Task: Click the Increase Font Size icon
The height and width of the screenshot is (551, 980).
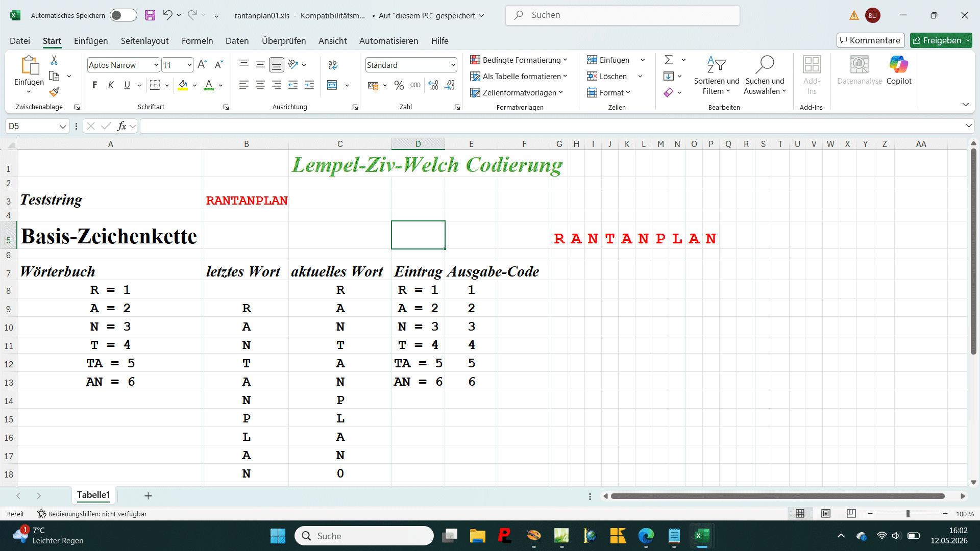Action: point(202,65)
